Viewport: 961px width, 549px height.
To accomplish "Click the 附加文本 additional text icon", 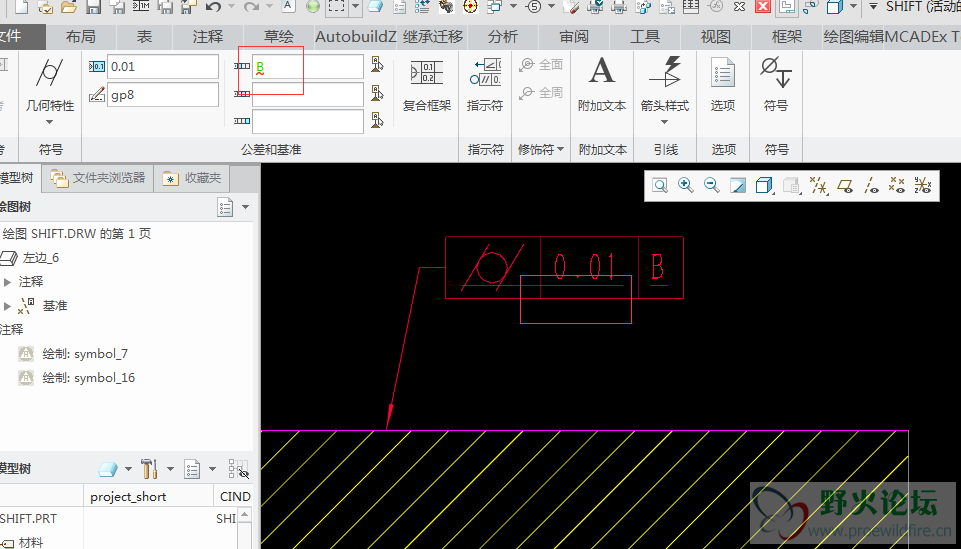I will pos(601,84).
